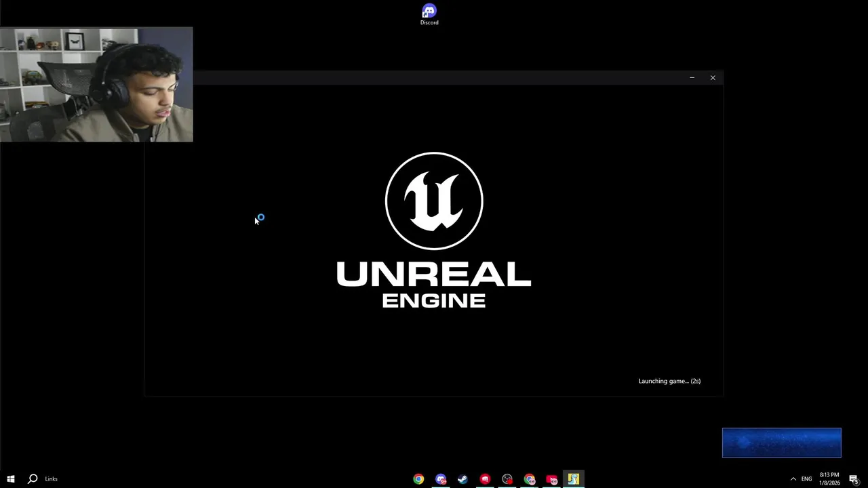The width and height of the screenshot is (868, 488).
Task: Open the notification center icon
Action: 854,479
